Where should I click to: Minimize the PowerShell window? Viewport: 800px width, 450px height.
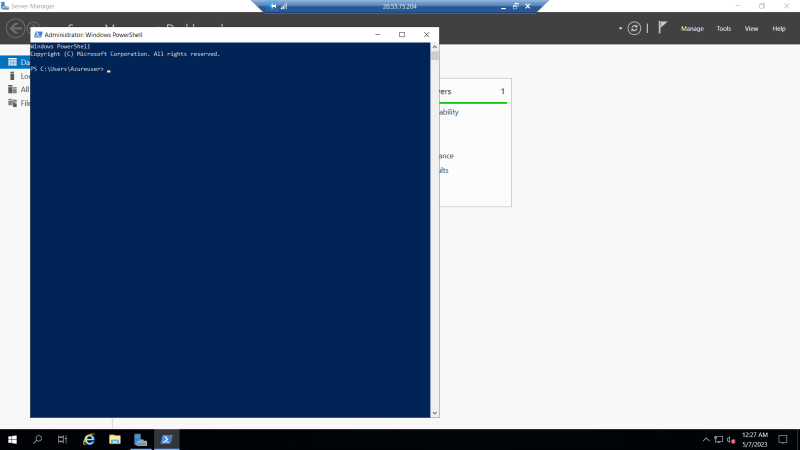pos(378,35)
